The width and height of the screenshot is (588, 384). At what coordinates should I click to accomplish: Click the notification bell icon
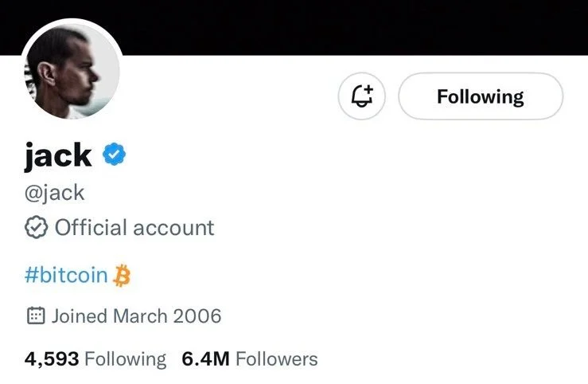pos(361,97)
